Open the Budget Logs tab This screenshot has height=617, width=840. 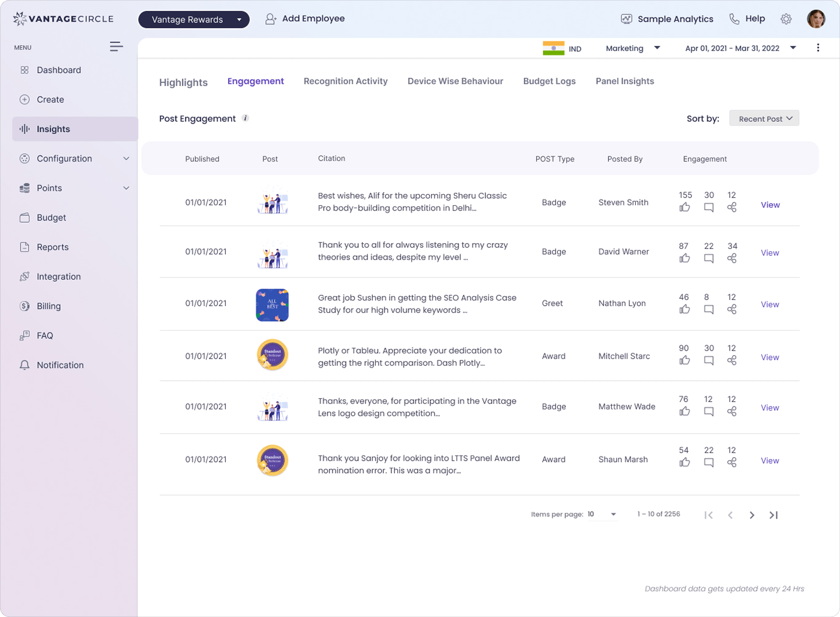tap(549, 81)
